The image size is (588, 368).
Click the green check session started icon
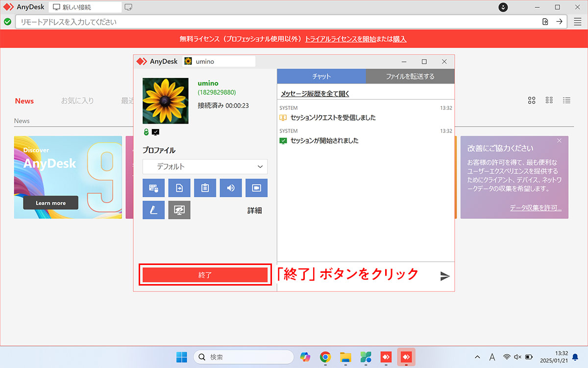[283, 141]
